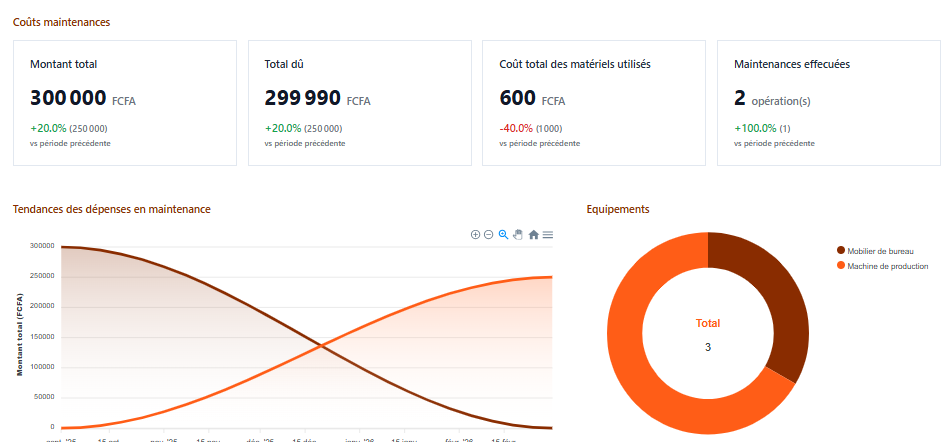Image resolution: width=950 pixels, height=442 pixels.
Task: Click the Tendances des dépenses en maintenance title
Action: coord(111,209)
